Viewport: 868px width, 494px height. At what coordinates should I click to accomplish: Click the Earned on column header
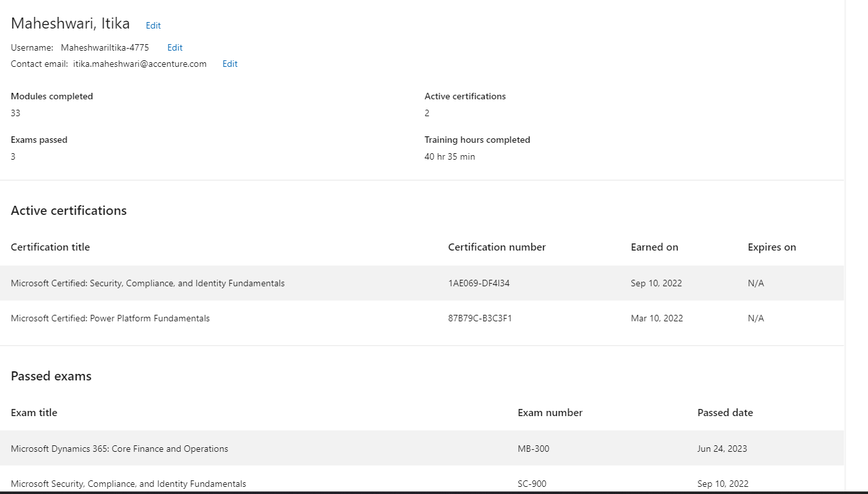coord(654,247)
